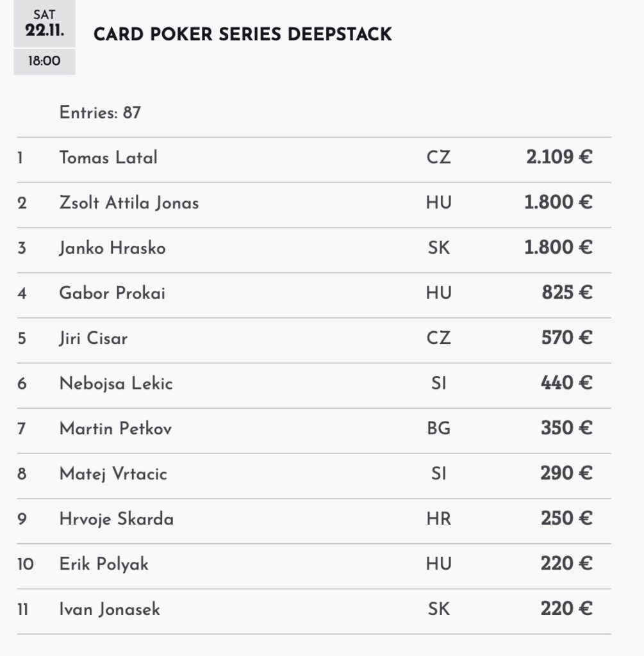Click player name Jiri Cisar
Viewport: 644px width, 656px height.
[x=94, y=338]
